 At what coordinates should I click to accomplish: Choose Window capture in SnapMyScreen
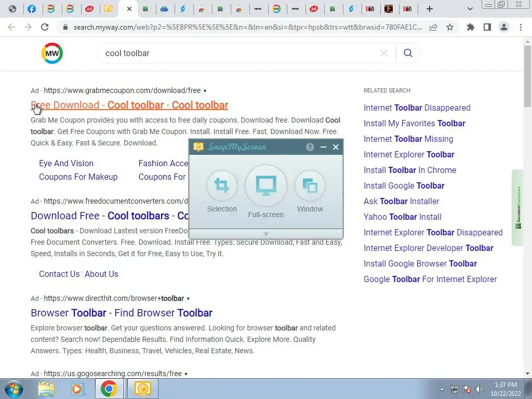click(x=310, y=185)
